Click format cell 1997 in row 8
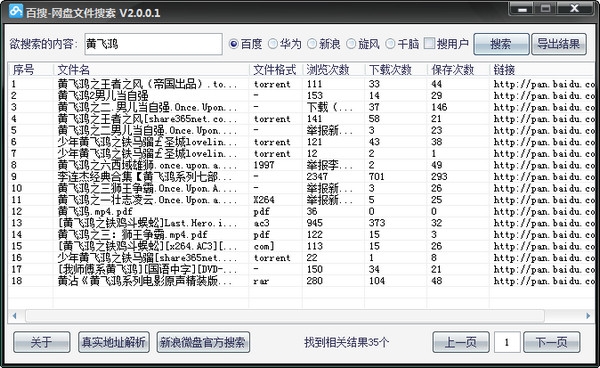 click(x=264, y=165)
